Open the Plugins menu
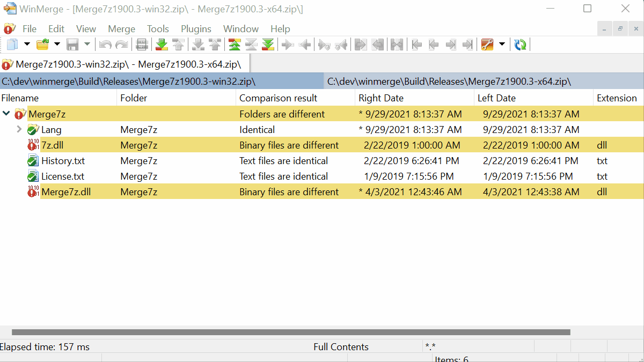644x362 pixels. 196,28
